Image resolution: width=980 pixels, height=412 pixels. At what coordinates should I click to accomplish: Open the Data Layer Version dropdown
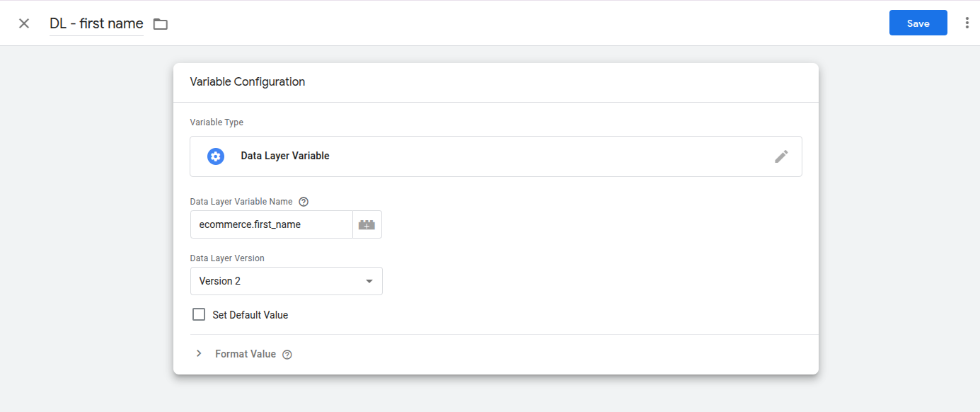[x=286, y=281]
